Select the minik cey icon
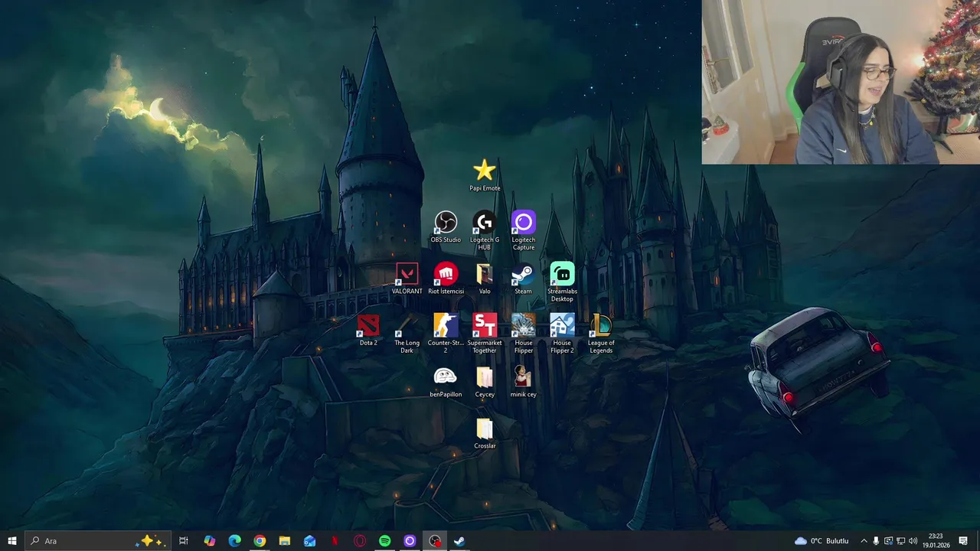The image size is (980, 551). pos(523,382)
